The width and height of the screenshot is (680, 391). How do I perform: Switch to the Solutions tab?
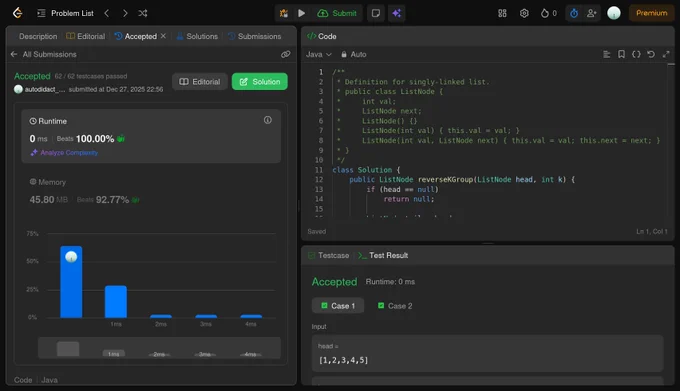[x=197, y=36]
